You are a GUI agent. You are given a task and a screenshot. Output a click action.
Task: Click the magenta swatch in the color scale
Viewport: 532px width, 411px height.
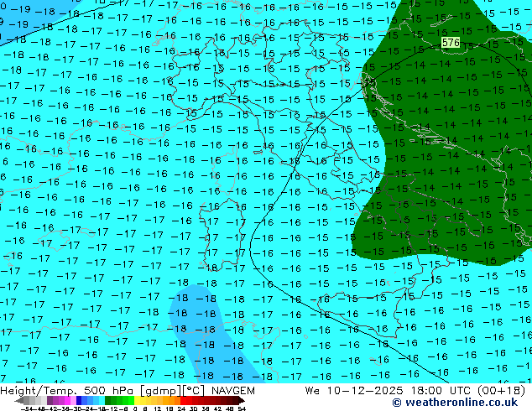67,400
